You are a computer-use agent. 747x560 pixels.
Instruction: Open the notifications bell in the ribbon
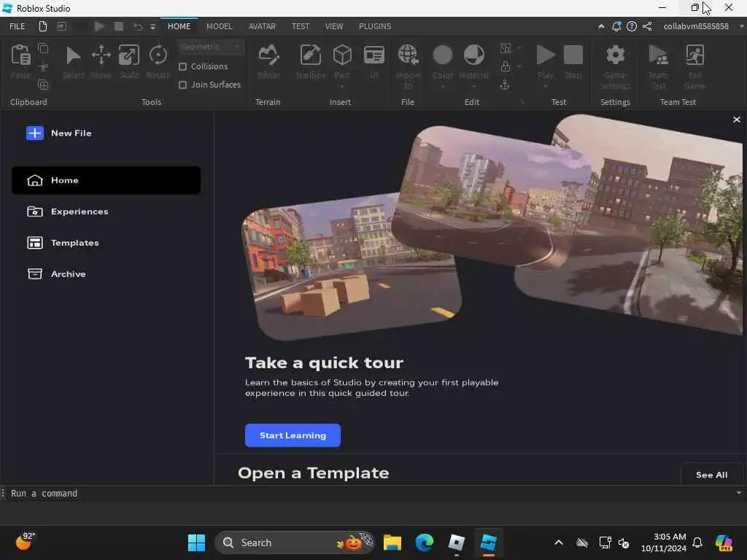click(x=616, y=26)
